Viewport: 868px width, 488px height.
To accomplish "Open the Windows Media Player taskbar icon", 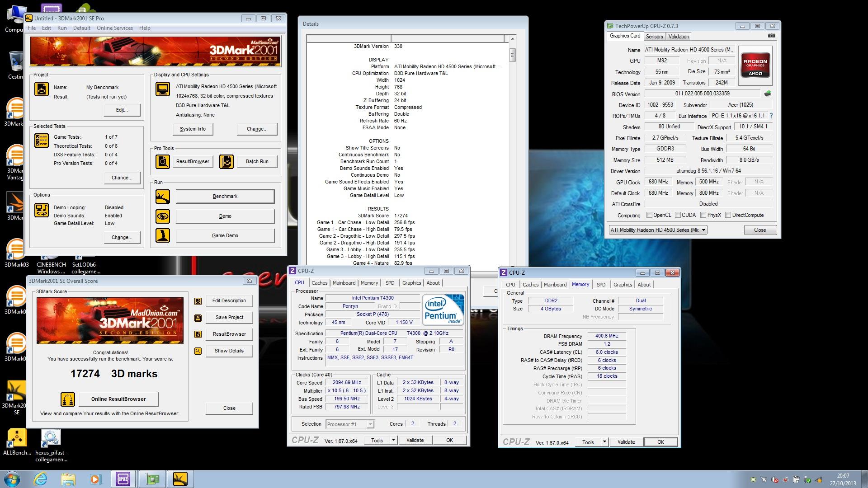I will (x=95, y=479).
